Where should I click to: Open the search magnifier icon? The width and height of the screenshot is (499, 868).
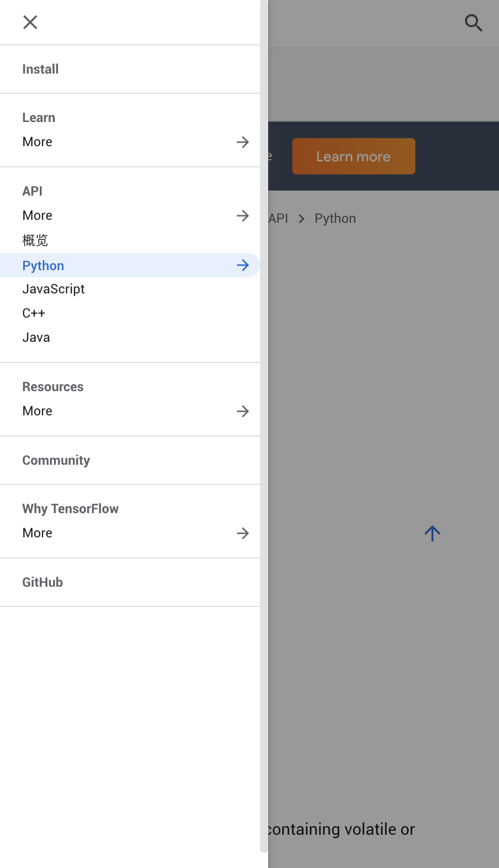[473, 23]
